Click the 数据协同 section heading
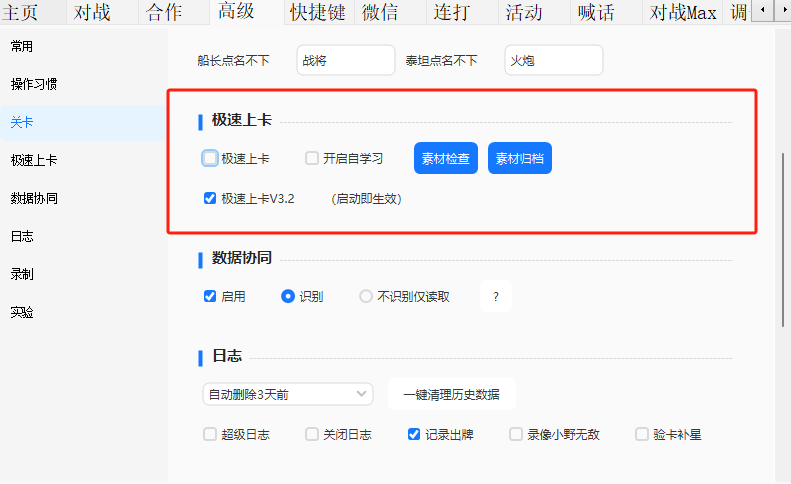791x484 pixels. [242, 258]
